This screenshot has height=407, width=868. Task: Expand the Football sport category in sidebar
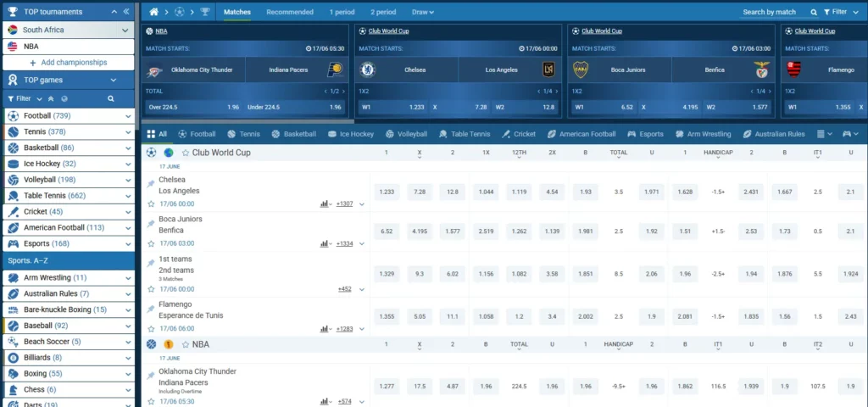pos(128,115)
